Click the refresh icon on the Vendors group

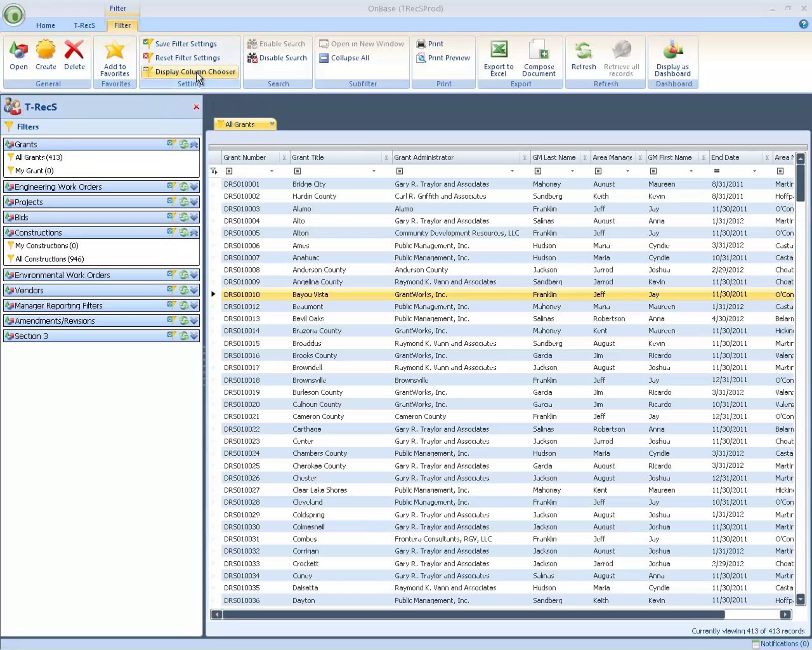tap(183, 290)
